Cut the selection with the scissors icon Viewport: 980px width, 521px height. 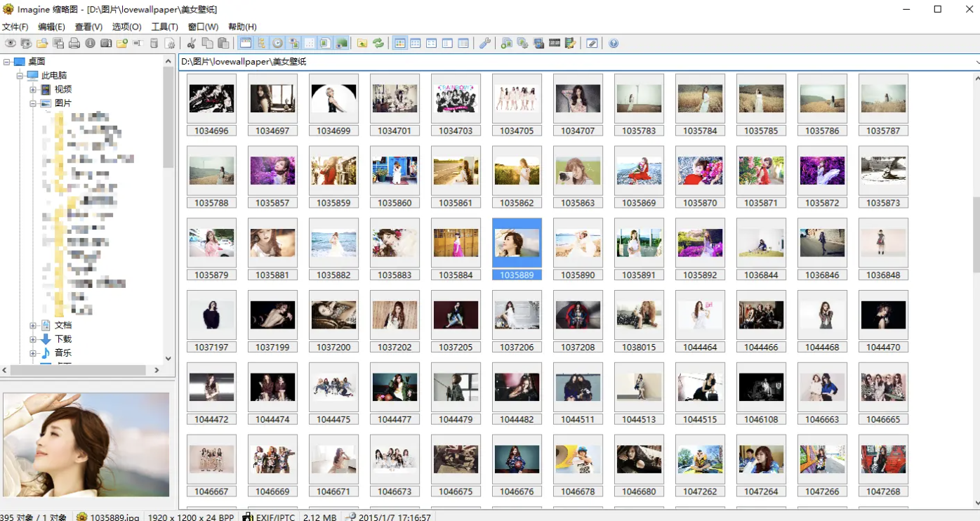click(x=191, y=44)
